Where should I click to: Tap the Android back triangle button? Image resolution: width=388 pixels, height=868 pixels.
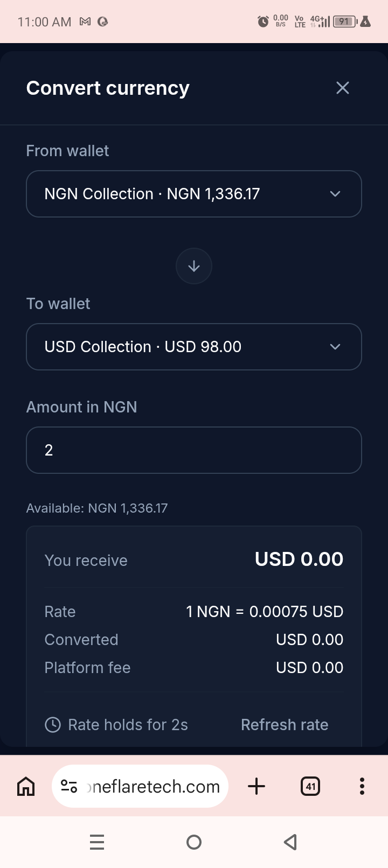290,842
